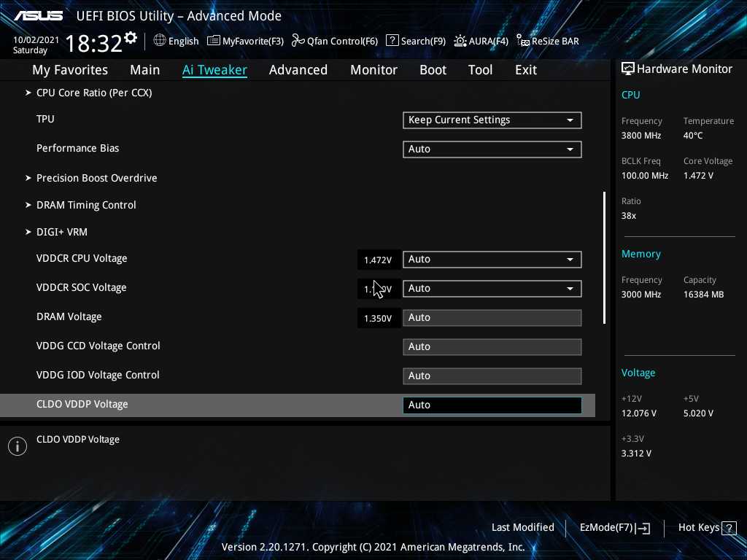Click the Hot Keys question mark icon

(729, 528)
